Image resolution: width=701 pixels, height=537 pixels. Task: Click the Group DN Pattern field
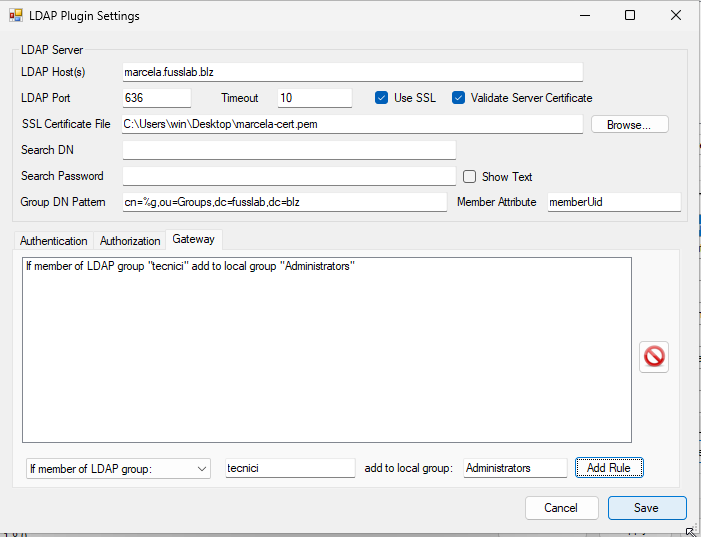pyautogui.click(x=285, y=202)
